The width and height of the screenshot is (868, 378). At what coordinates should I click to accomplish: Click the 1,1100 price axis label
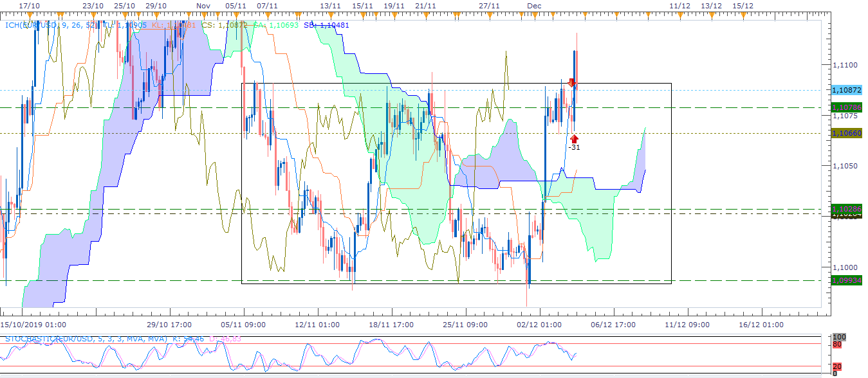(845, 65)
